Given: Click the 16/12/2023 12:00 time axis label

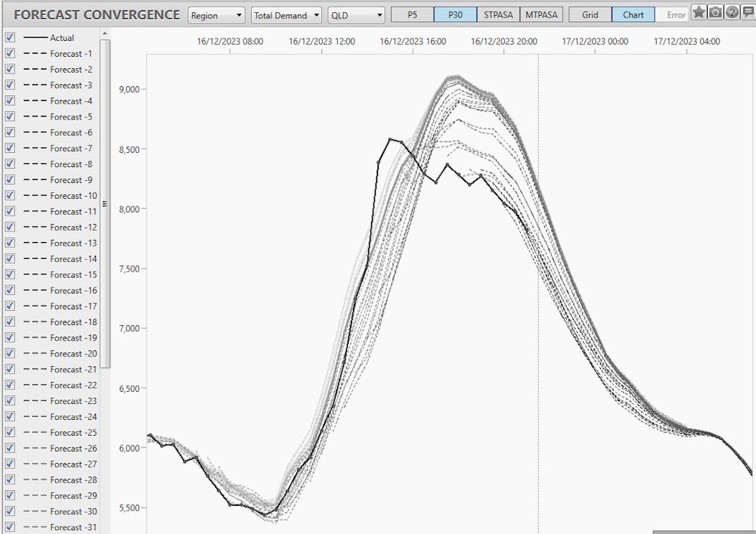Looking at the screenshot, I should (x=321, y=42).
